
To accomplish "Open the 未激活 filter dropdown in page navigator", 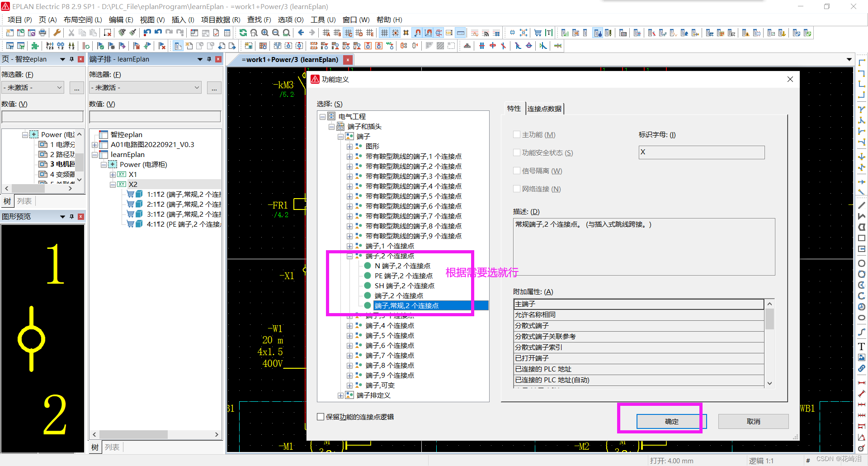I will [x=33, y=87].
